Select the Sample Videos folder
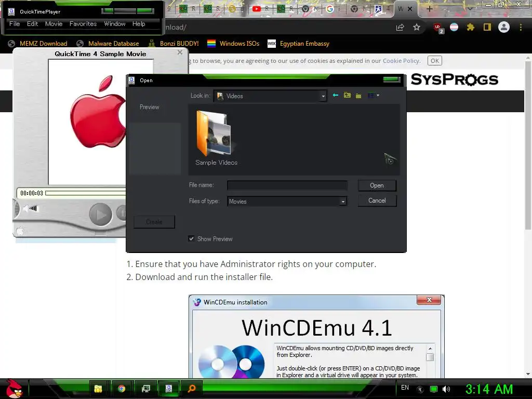The height and width of the screenshot is (399, 532). click(x=216, y=138)
